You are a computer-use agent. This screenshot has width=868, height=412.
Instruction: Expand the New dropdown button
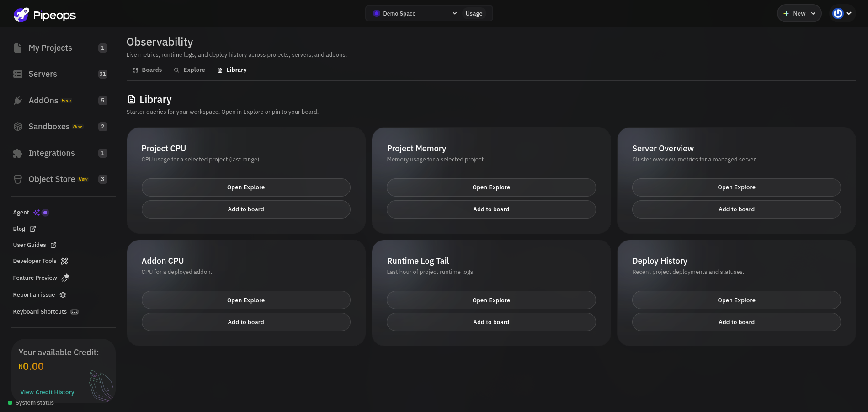click(x=799, y=13)
